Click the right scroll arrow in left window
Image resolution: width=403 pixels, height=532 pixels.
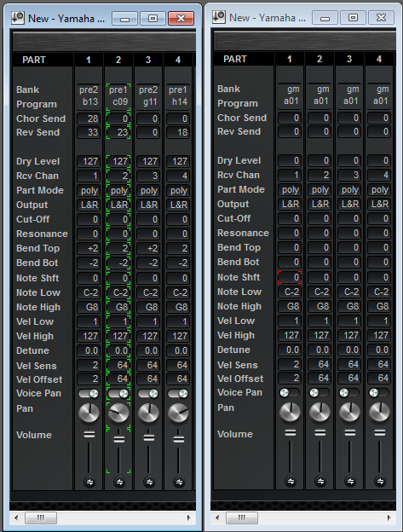(x=189, y=518)
